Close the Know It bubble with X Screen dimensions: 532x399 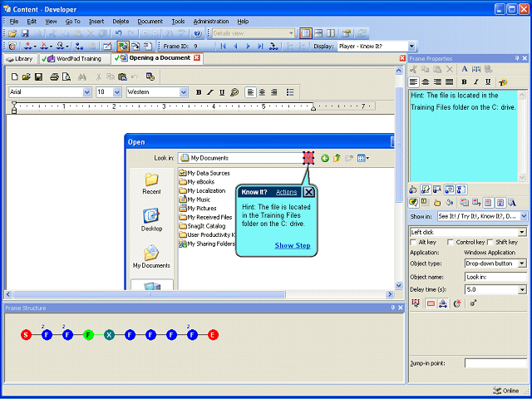pyautogui.click(x=308, y=192)
